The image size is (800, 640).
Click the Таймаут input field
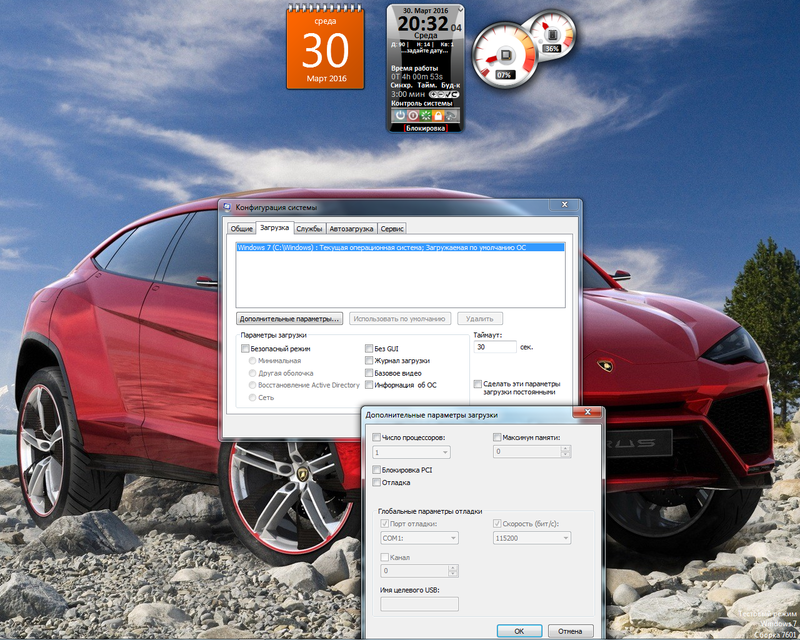[494, 347]
